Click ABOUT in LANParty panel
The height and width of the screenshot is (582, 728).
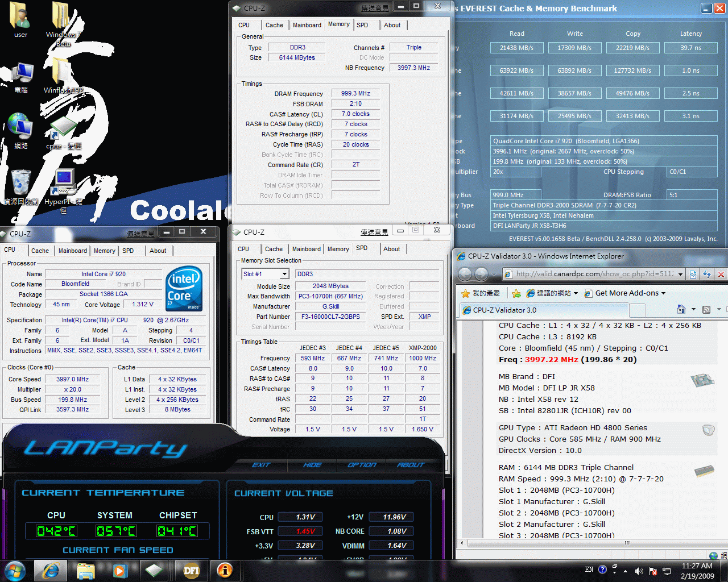point(411,464)
